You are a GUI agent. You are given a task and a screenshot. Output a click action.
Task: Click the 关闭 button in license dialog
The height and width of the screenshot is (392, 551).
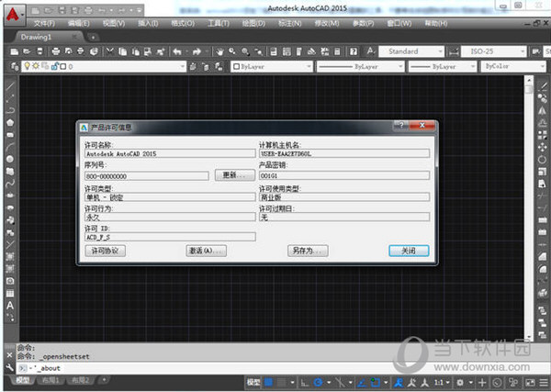click(x=409, y=251)
